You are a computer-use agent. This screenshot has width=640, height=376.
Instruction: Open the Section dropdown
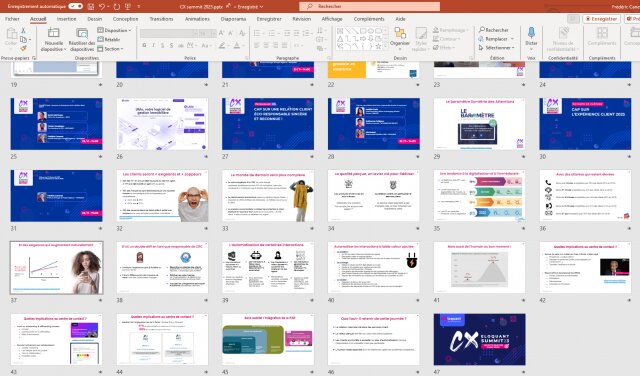(111, 49)
